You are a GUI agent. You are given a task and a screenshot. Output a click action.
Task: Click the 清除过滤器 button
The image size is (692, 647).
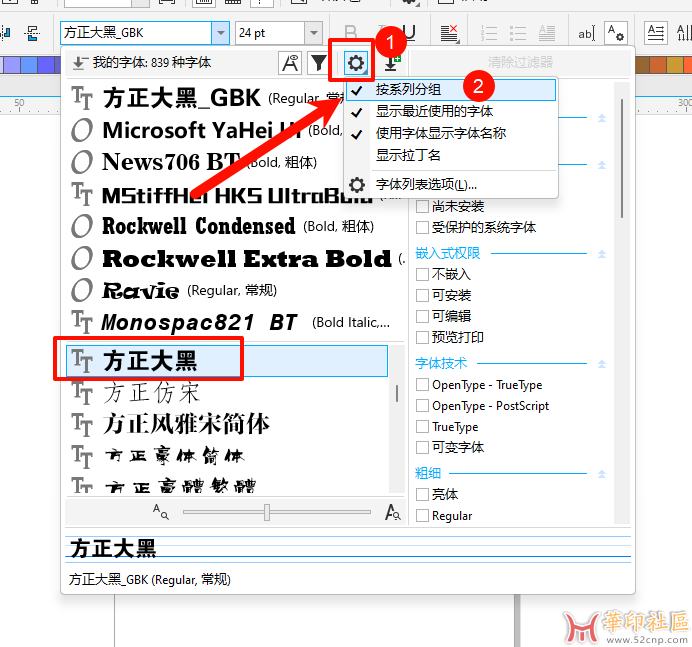coord(520,62)
